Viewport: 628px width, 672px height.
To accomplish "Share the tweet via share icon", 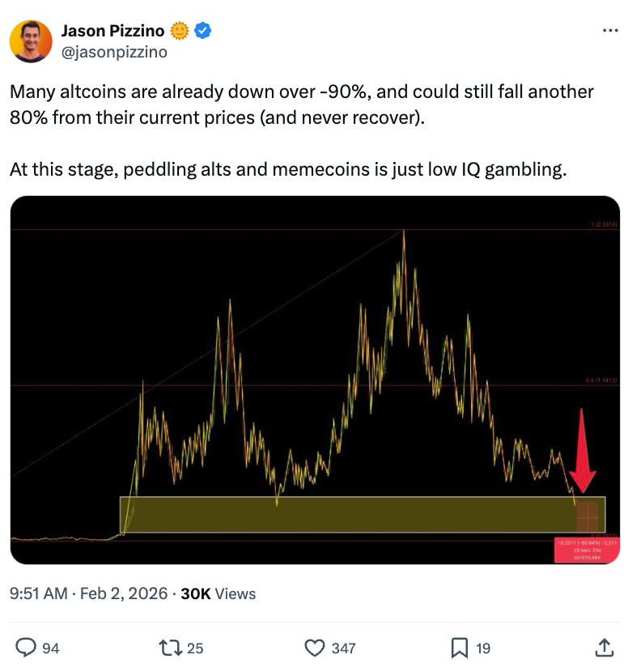I will 604,647.
